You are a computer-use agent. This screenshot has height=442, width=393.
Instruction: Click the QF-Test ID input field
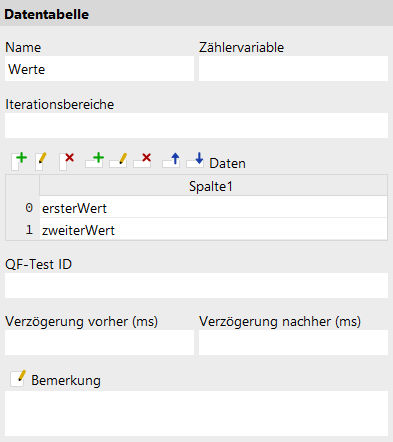196,286
